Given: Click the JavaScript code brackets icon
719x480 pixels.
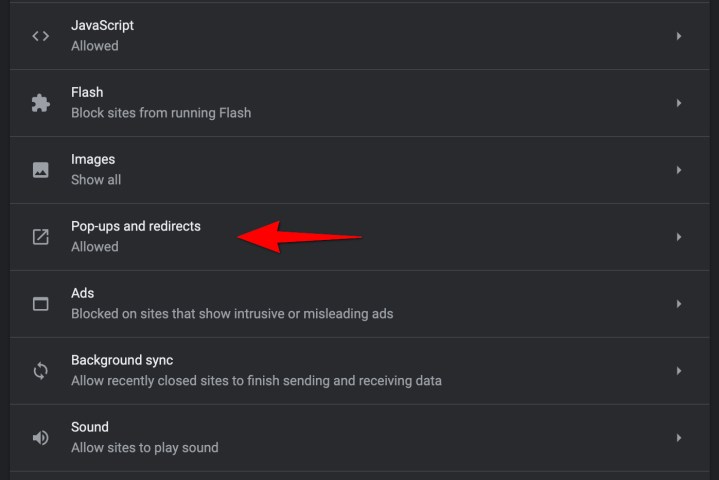Looking at the screenshot, I should click(x=40, y=36).
